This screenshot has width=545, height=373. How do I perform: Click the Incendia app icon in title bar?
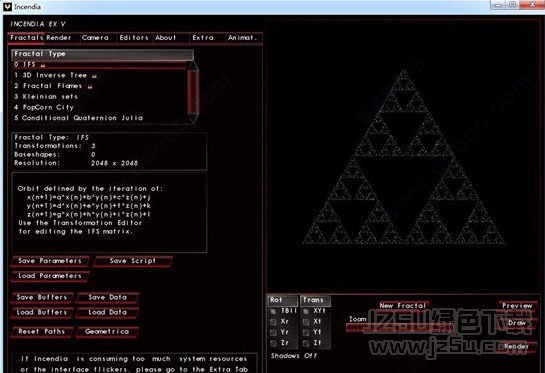pos(8,7)
